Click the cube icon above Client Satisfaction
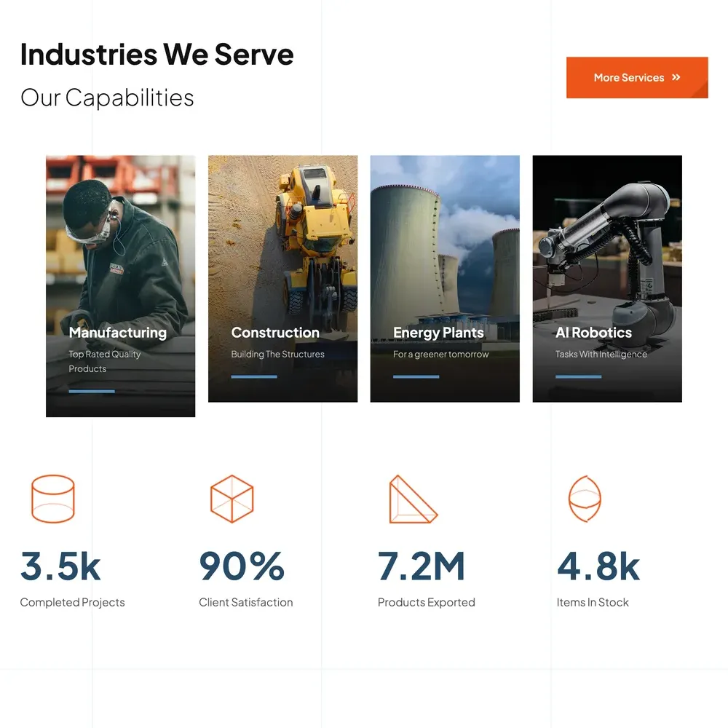The height and width of the screenshot is (728, 728). click(232, 499)
